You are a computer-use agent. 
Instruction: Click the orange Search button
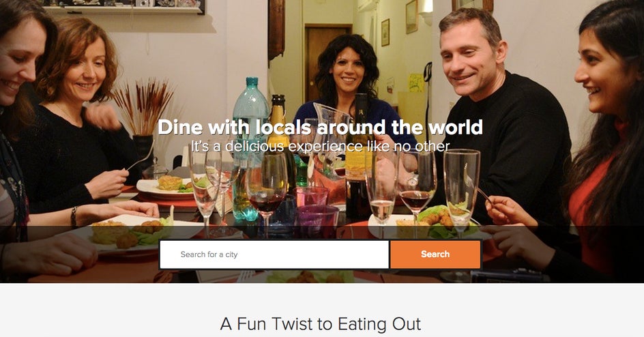(x=435, y=254)
